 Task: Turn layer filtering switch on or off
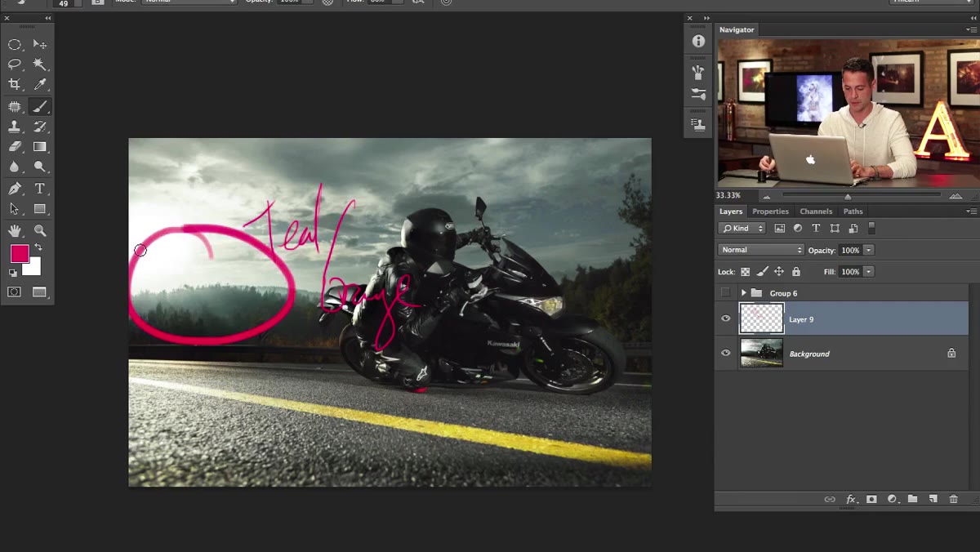(871, 229)
